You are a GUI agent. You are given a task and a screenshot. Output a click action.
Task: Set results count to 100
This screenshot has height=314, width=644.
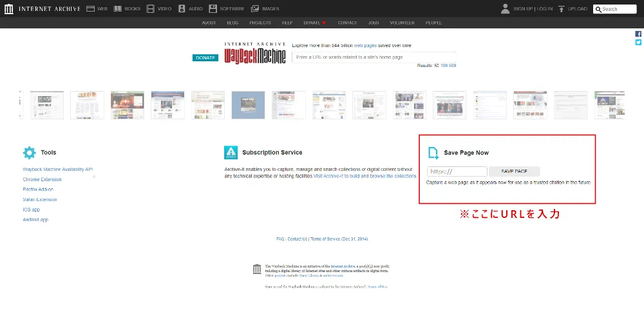[444, 66]
